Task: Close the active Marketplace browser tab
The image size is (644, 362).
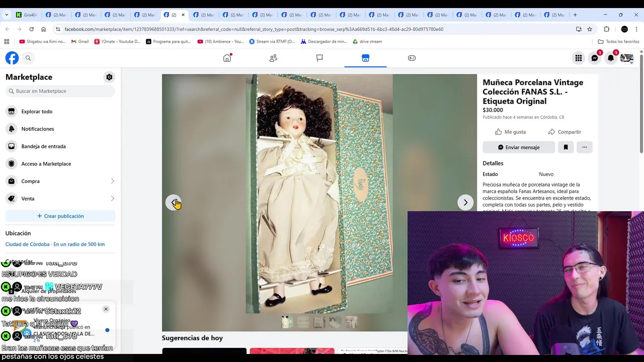Action: (183, 15)
